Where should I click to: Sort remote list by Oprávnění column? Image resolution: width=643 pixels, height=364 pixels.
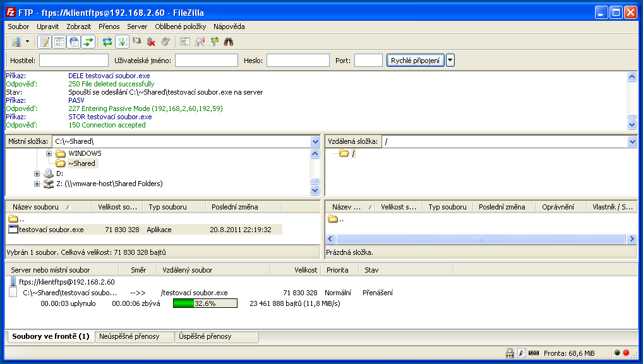561,207
